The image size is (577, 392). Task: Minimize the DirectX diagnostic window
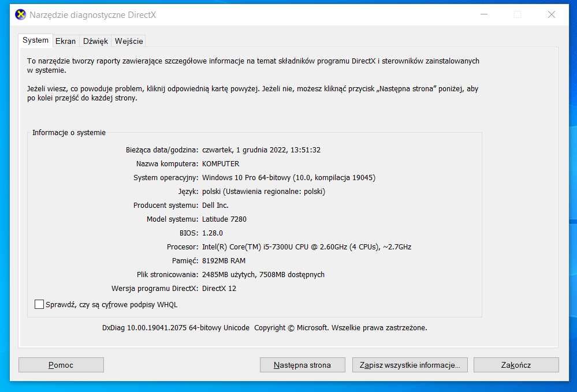pyautogui.click(x=484, y=14)
